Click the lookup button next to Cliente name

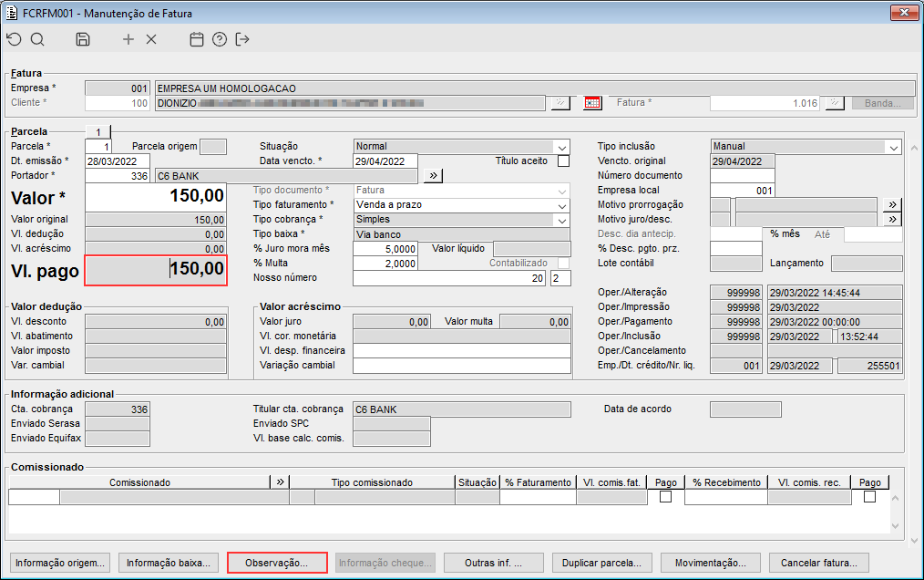coord(560,103)
